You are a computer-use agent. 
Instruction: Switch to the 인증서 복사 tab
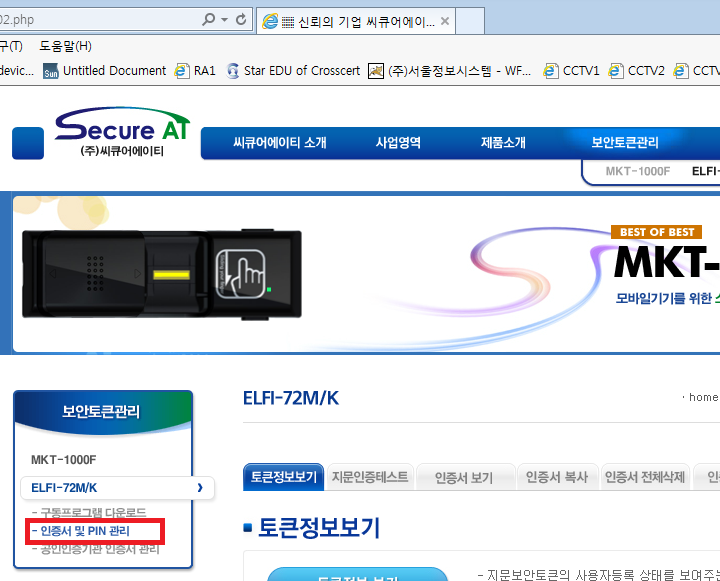(x=557, y=477)
